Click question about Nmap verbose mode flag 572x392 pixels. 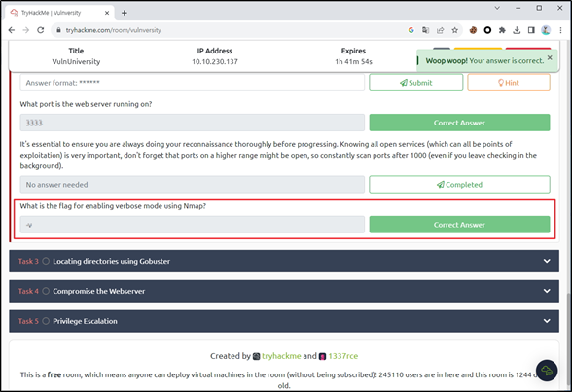(113, 206)
